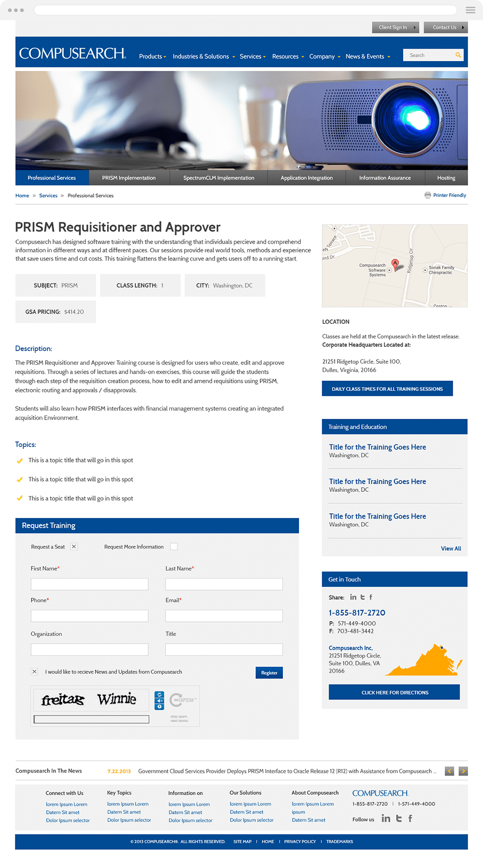Switch to the PRISM Implementation tab
Viewport: 483px width, 868px height.
pos(129,178)
